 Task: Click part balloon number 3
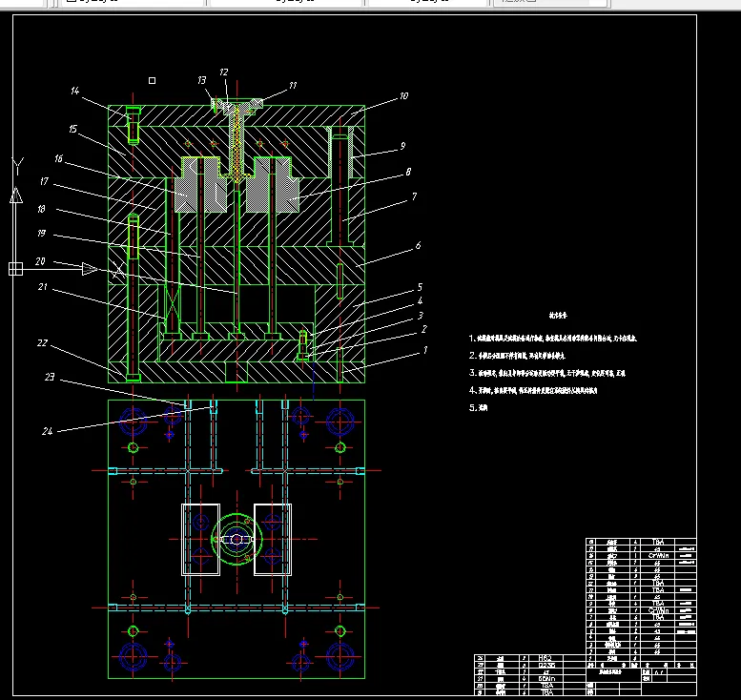(421, 316)
